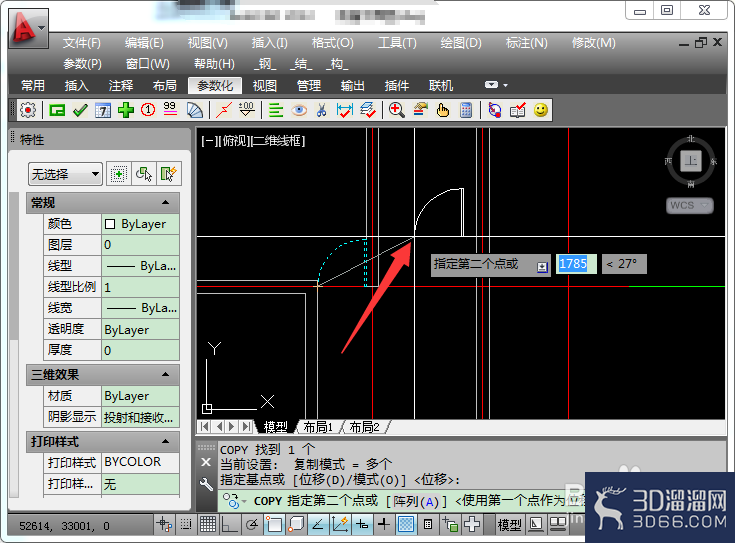The width and height of the screenshot is (735, 543).
Task: Open the WCS coordinate system dropdown
Action: coord(690,205)
